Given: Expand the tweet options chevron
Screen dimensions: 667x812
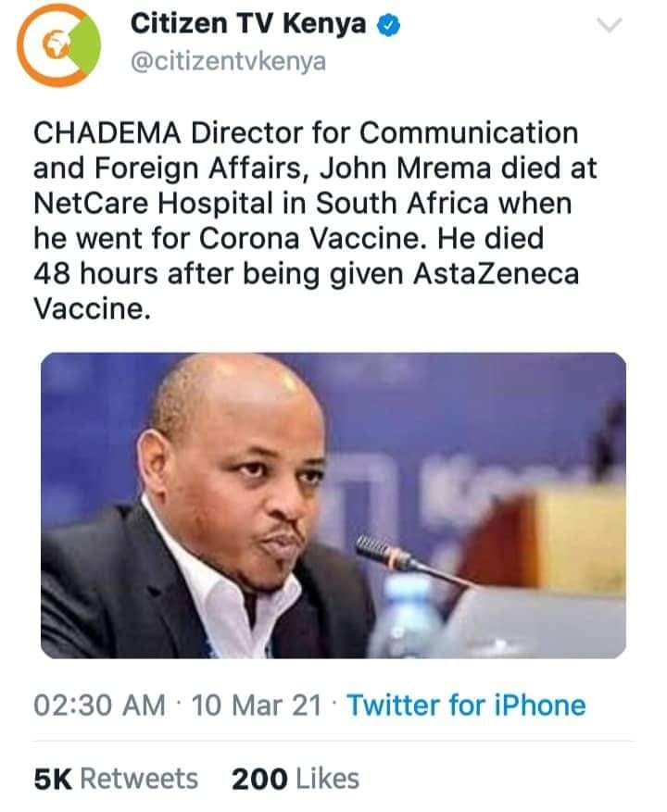Looking at the screenshot, I should pyautogui.click(x=609, y=24).
